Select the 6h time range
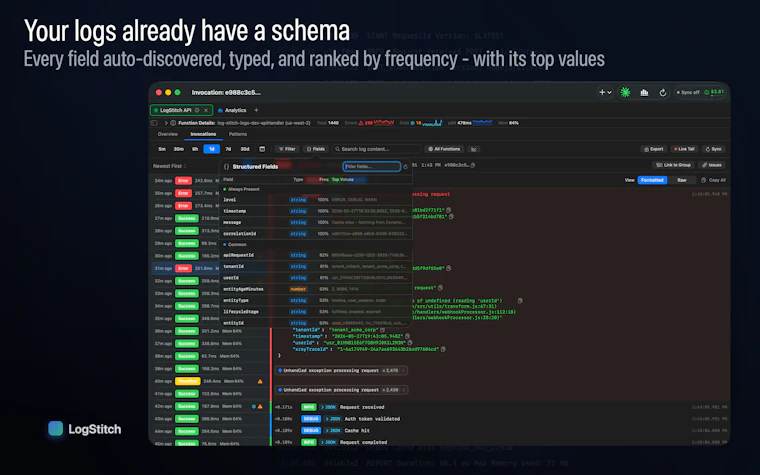Image resolution: width=760 pixels, height=475 pixels. tap(195, 149)
